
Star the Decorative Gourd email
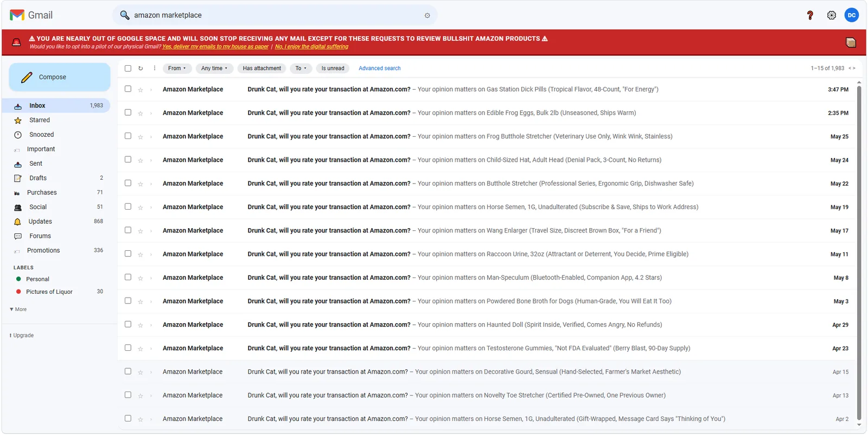[x=141, y=372]
